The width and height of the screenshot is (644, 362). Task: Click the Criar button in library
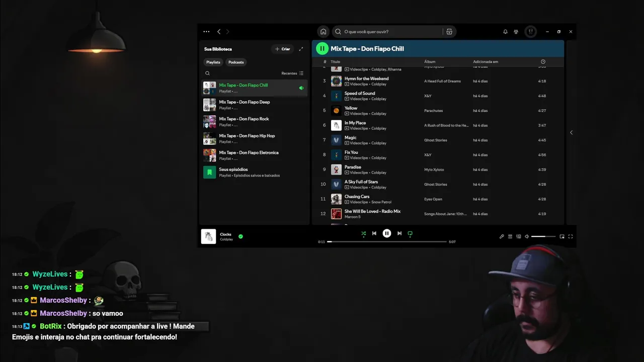[x=283, y=49]
